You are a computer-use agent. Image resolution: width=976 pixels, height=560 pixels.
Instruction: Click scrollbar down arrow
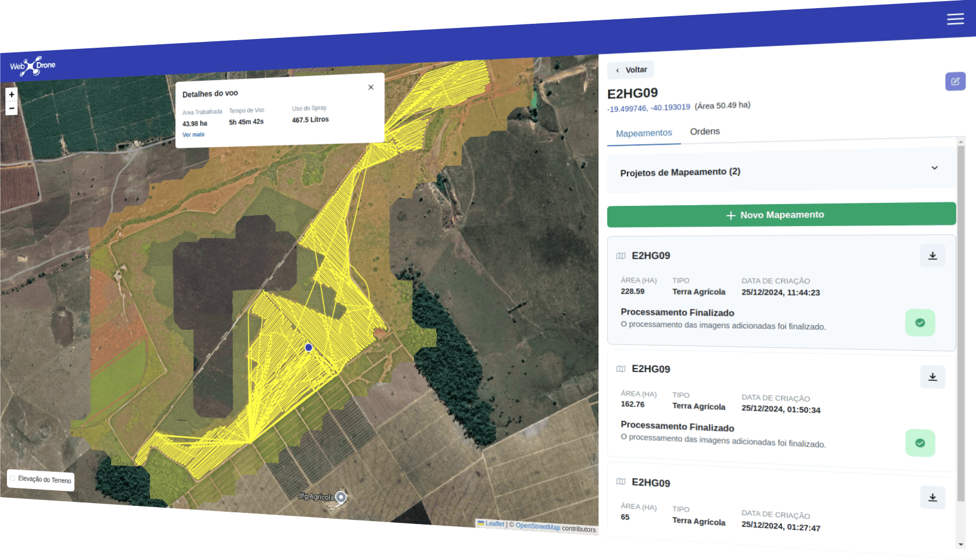tap(961, 545)
